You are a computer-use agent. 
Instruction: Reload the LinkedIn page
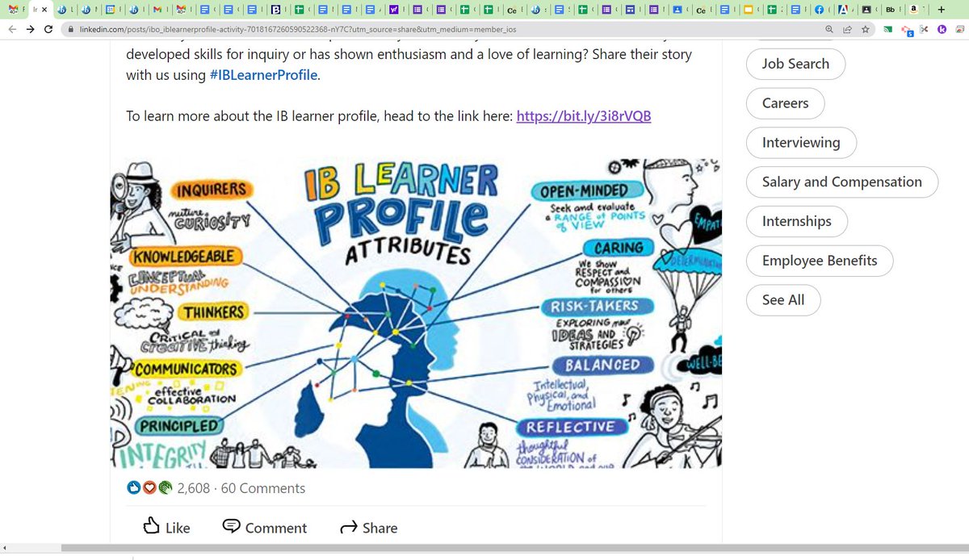coord(49,28)
